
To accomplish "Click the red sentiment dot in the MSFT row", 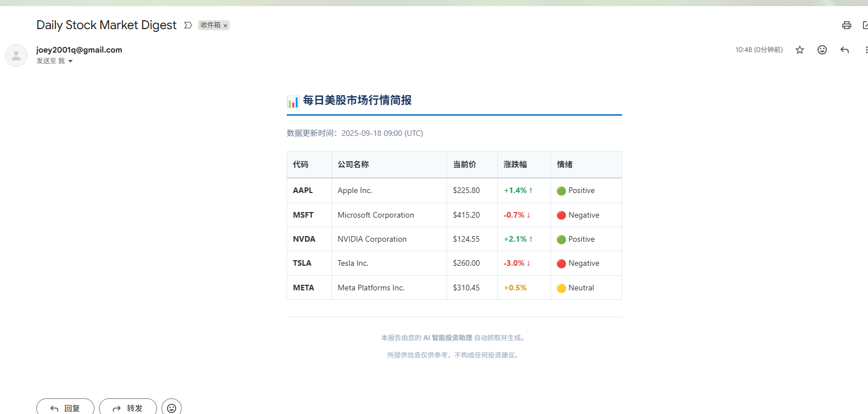I will [x=561, y=215].
